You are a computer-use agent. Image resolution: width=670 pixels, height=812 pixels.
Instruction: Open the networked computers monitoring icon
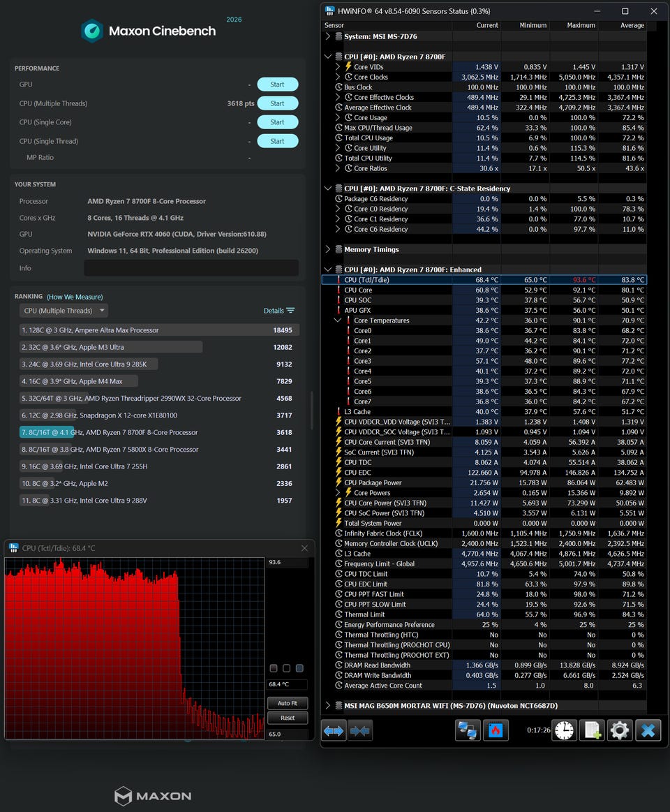coord(468,731)
